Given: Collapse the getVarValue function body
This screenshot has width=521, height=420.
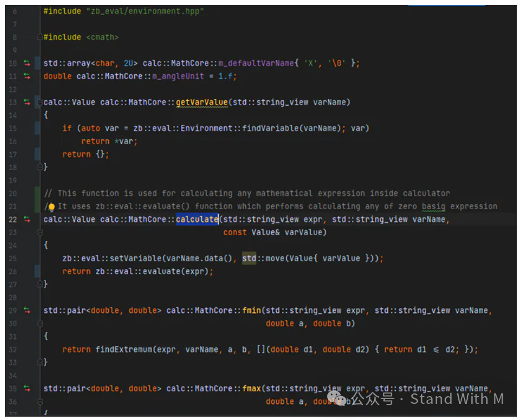Looking at the screenshot, I should point(39,102).
